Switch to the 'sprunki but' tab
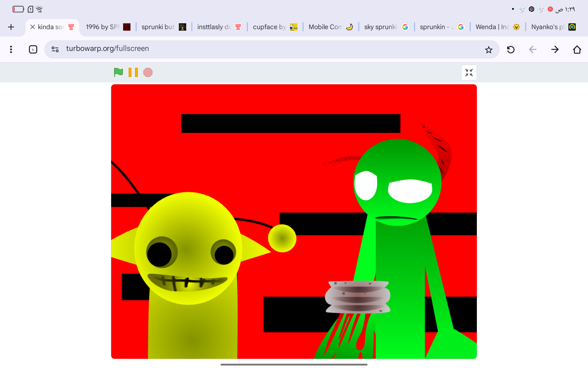Screen dimensions: 588x368 [x=158, y=27]
